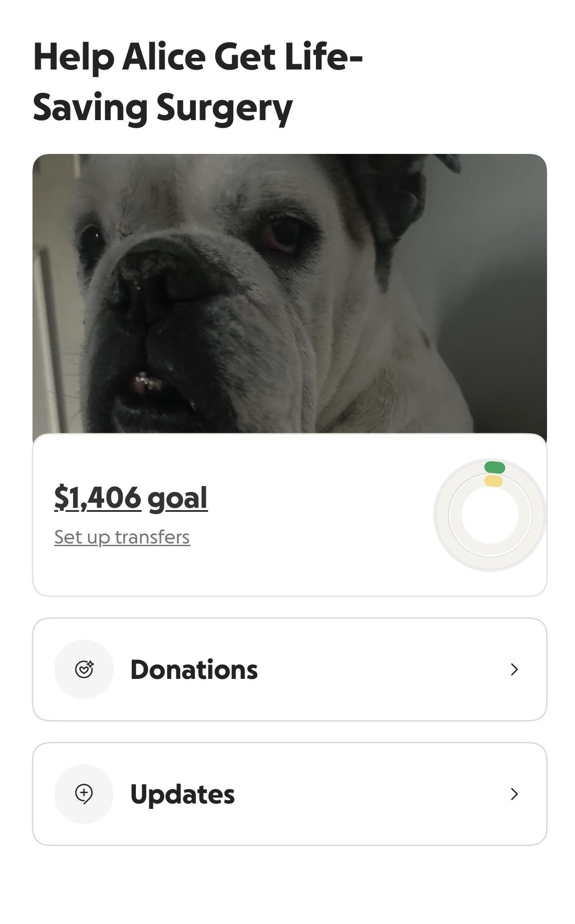Click the green segment on the progress ring

494,467
